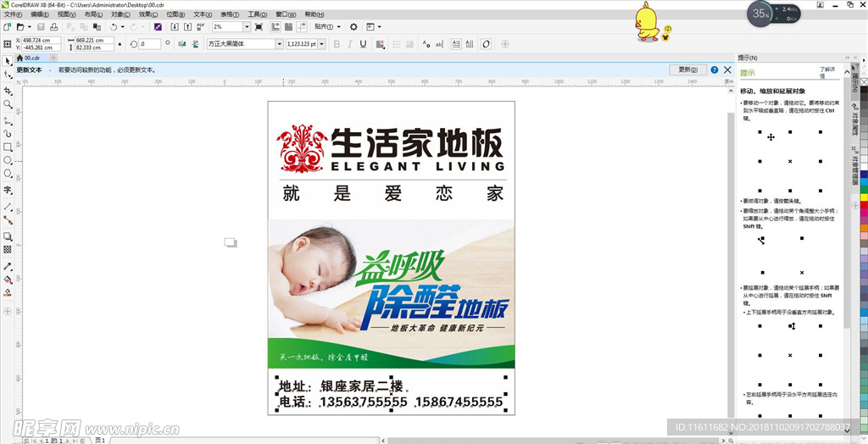This screenshot has width=868, height=444.
Task: Expand the undo history arrow
Action: point(122,26)
